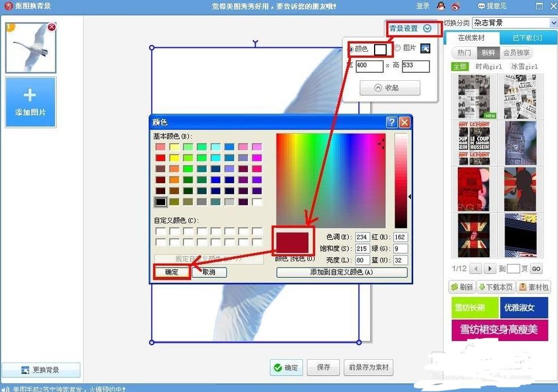Click the Weibo icon in title bar
Viewport: 558px width, 392px height.
[x=456, y=6]
